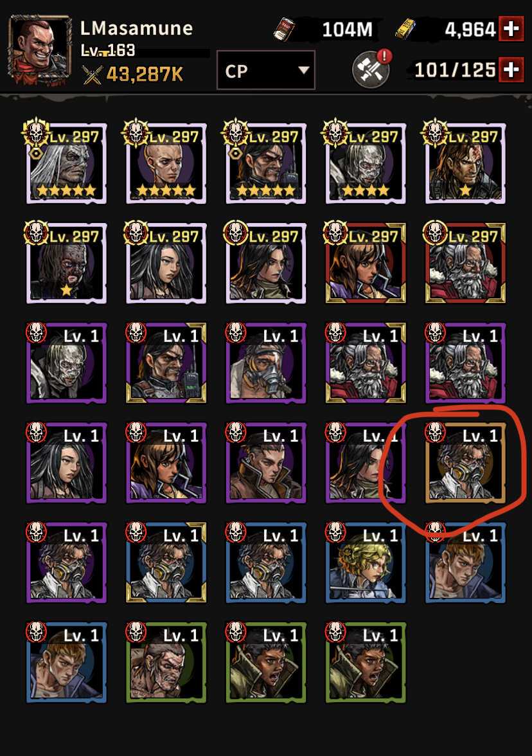The height and width of the screenshot is (756, 532).
Task: Select the circled orange-framed gas mask hero
Action: pos(465,463)
